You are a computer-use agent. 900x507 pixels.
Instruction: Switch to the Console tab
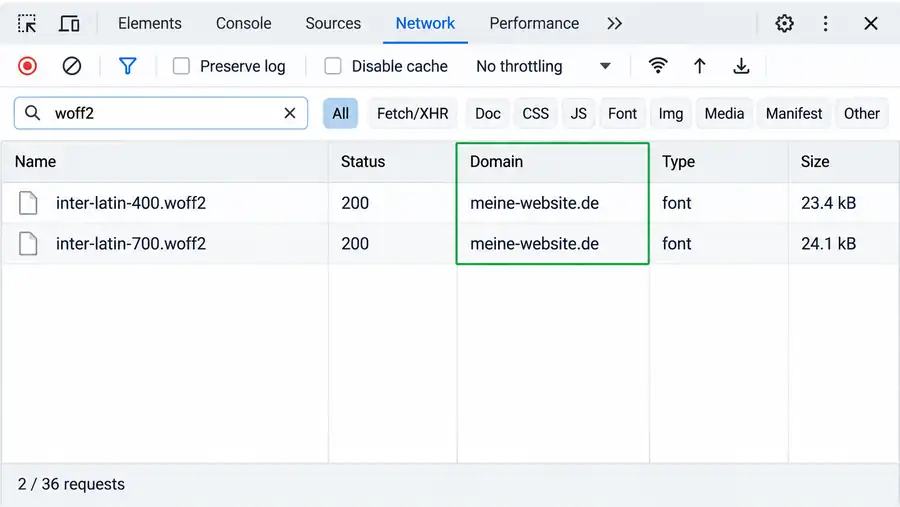pyautogui.click(x=243, y=24)
